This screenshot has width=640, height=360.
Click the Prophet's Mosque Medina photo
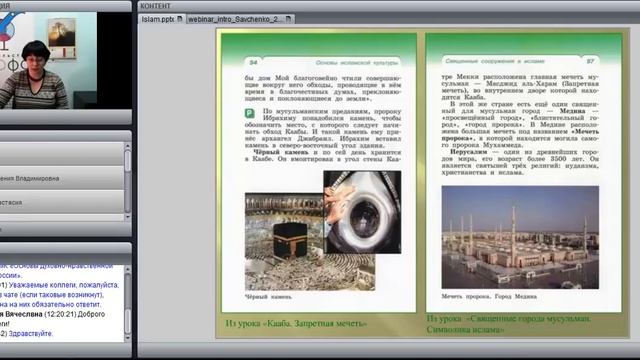point(520,237)
